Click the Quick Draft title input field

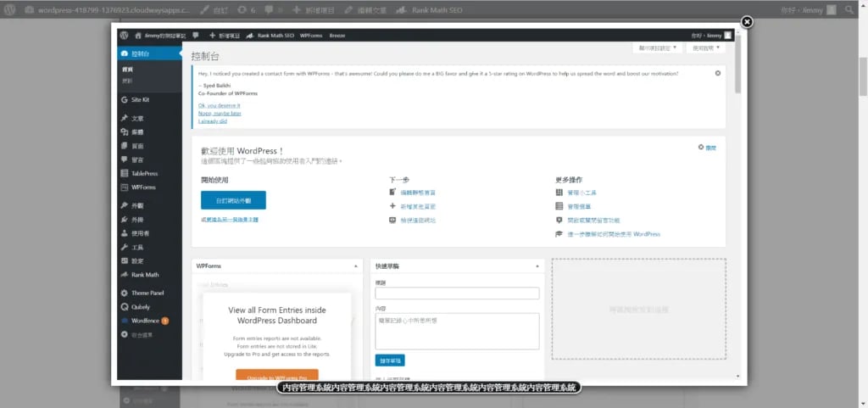[457, 293]
